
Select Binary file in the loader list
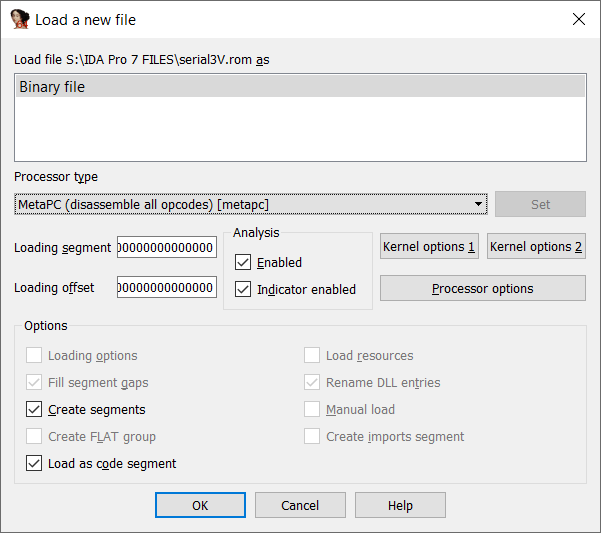coord(300,87)
